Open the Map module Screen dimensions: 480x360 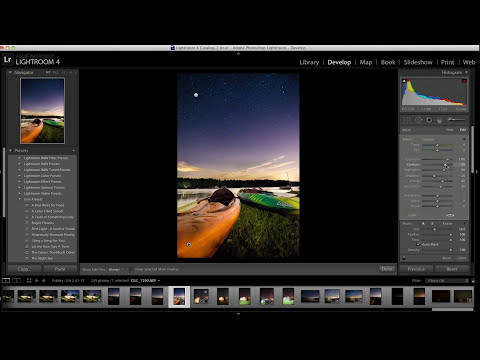click(x=366, y=62)
